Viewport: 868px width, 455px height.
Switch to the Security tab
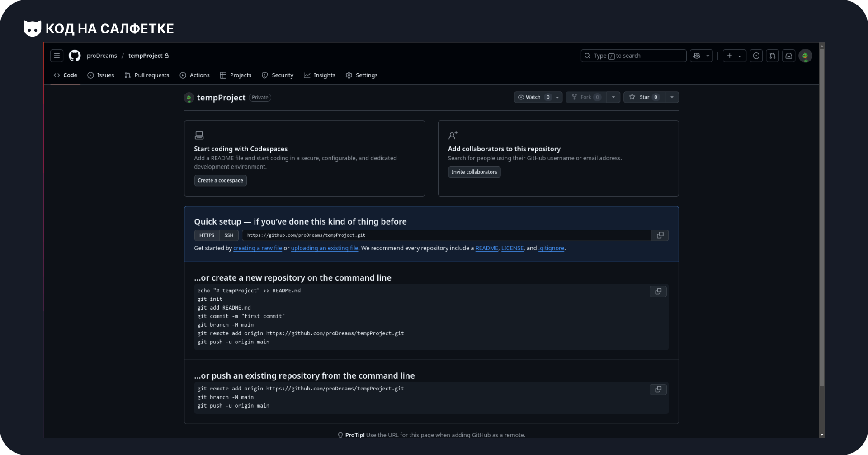click(278, 75)
